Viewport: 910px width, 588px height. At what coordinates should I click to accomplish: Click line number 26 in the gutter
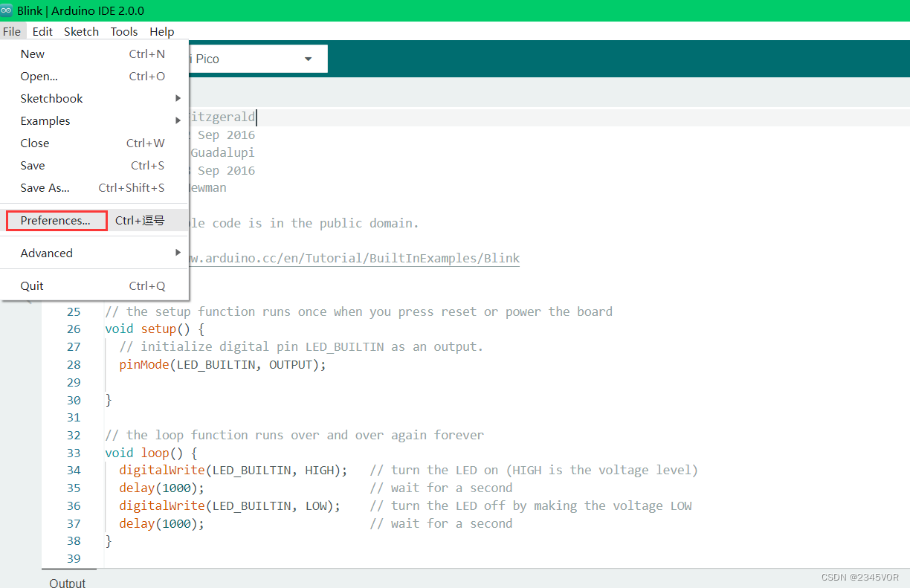click(x=74, y=329)
